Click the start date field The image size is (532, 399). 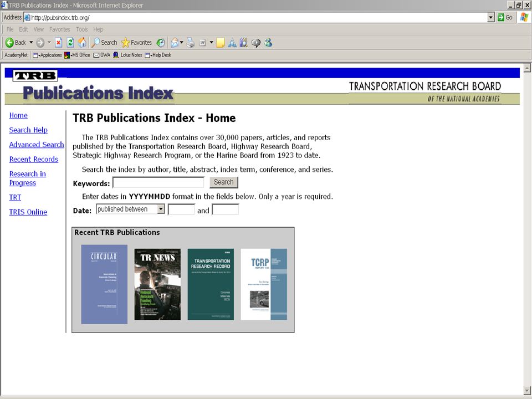point(182,209)
